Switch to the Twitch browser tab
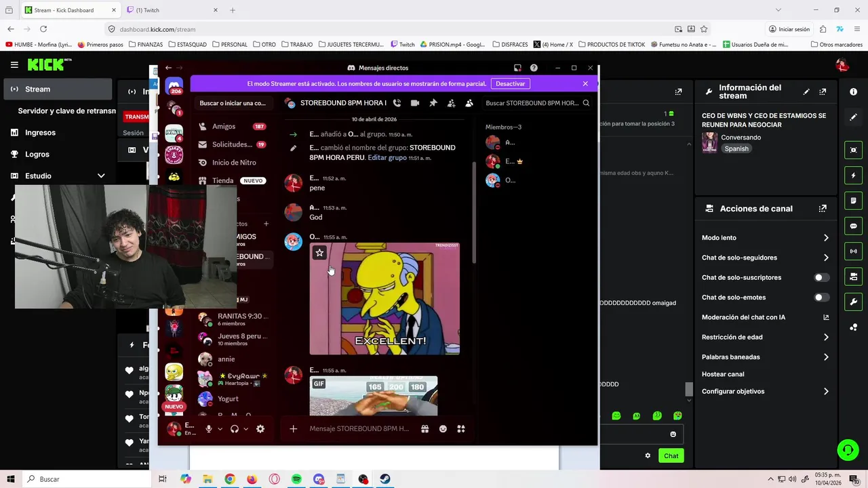Image resolution: width=868 pixels, height=488 pixels. point(172,10)
